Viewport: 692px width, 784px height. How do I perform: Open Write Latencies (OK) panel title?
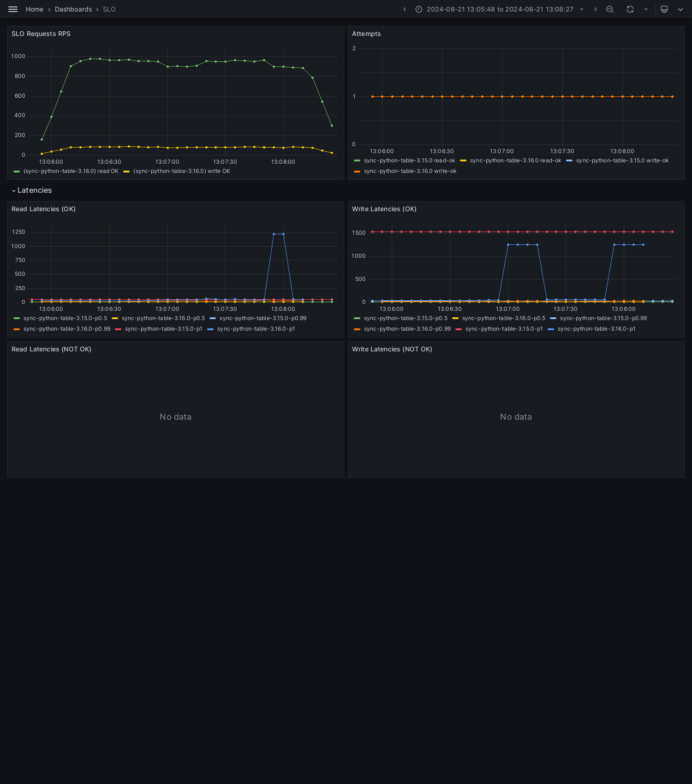pos(384,209)
